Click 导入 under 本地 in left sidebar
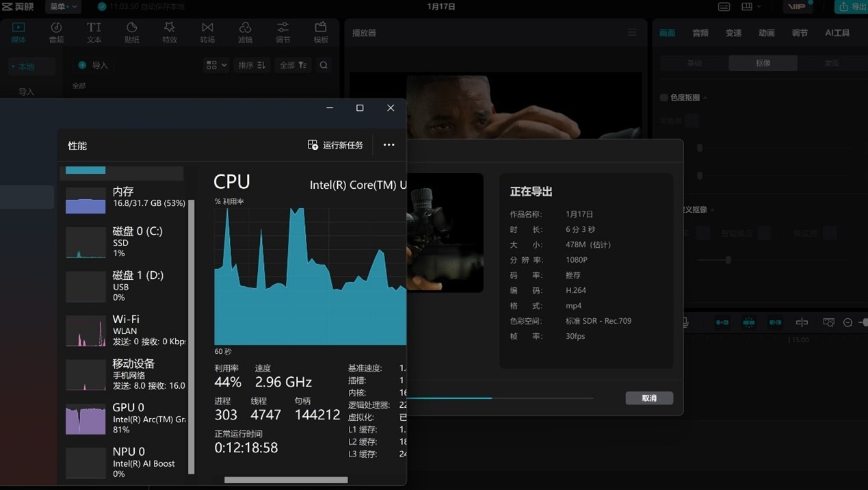This screenshot has height=490, width=868. (27, 92)
